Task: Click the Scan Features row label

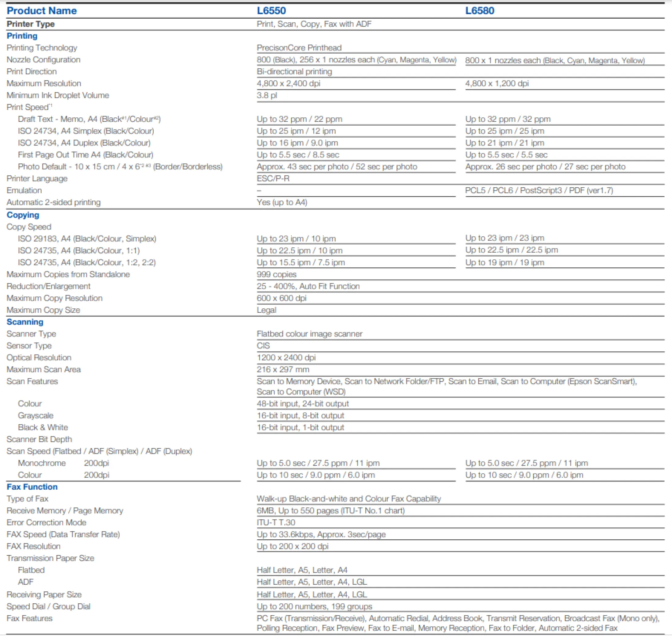Action: [32, 381]
